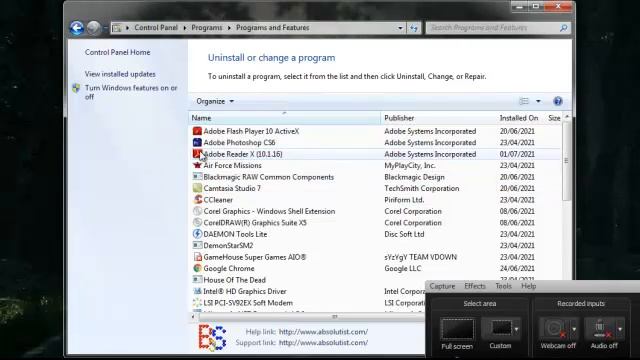Viewport: 640px width, 360px height.
Task: Toggle the Audio off button
Action: point(600,329)
